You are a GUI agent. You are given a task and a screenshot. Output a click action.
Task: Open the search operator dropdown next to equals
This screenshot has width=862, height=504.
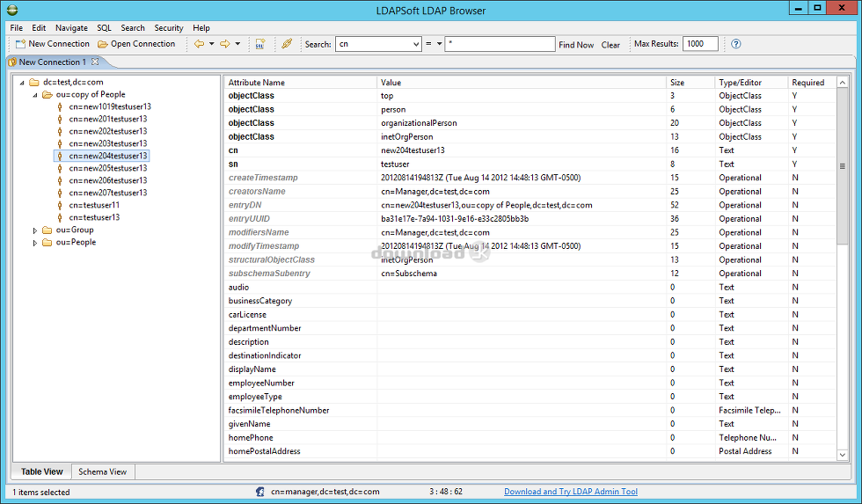pos(439,45)
